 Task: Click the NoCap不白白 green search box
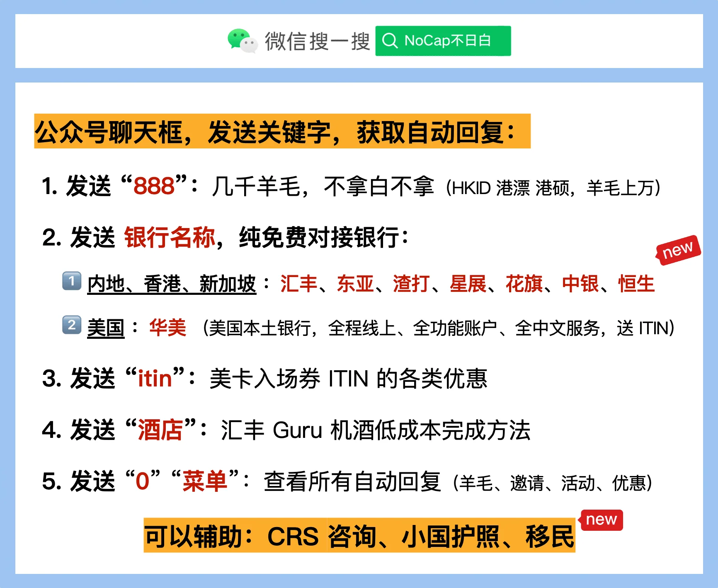443,41
